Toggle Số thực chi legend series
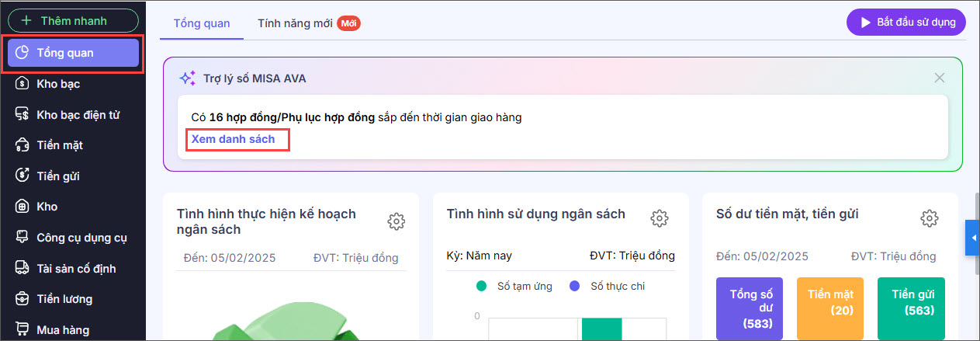 click(575, 287)
